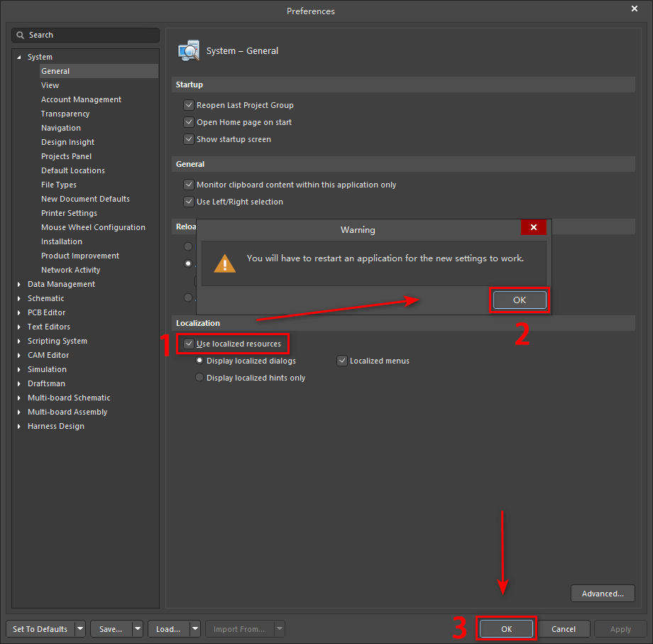This screenshot has height=644, width=653.
Task: Select Display localized dialogs radio button
Action: [x=199, y=361]
